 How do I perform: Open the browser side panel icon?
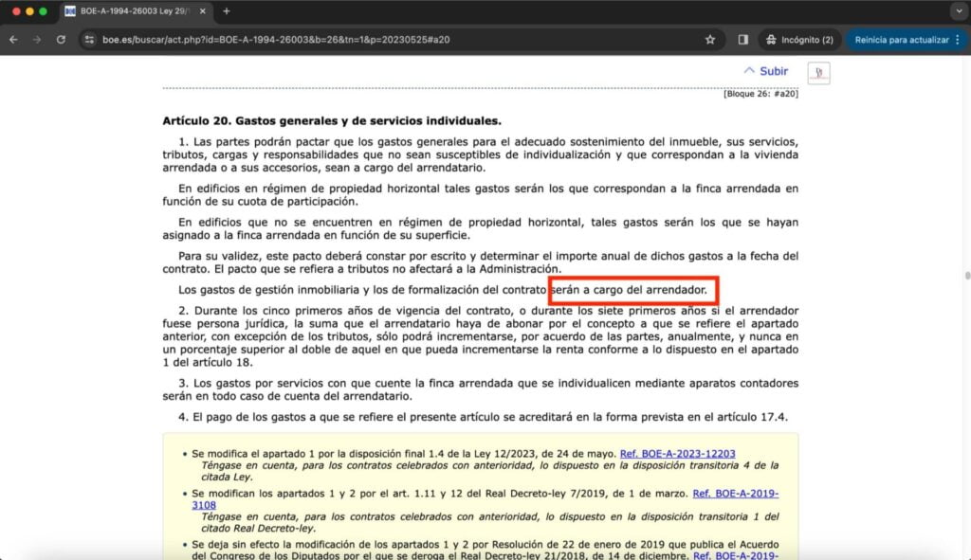[743, 40]
